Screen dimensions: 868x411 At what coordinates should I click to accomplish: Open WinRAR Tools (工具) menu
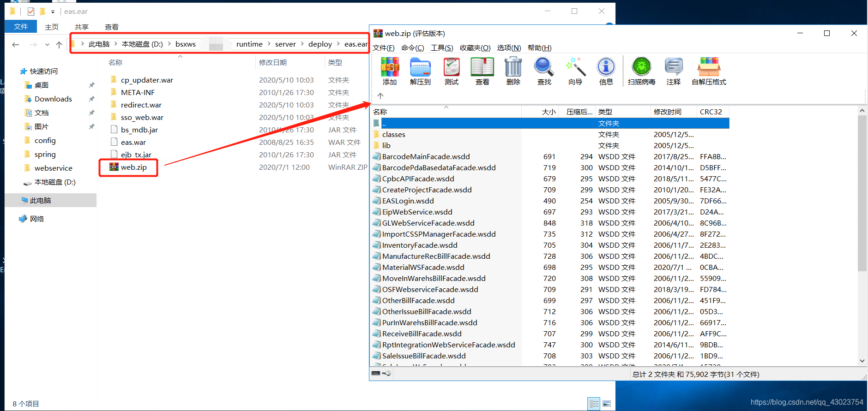(x=442, y=48)
